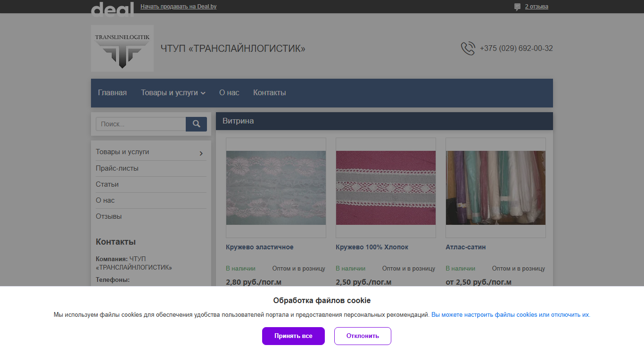The height and width of the screenshot is (362, 644).
Task: Click the phone handset icon
Action: [468, 49]
